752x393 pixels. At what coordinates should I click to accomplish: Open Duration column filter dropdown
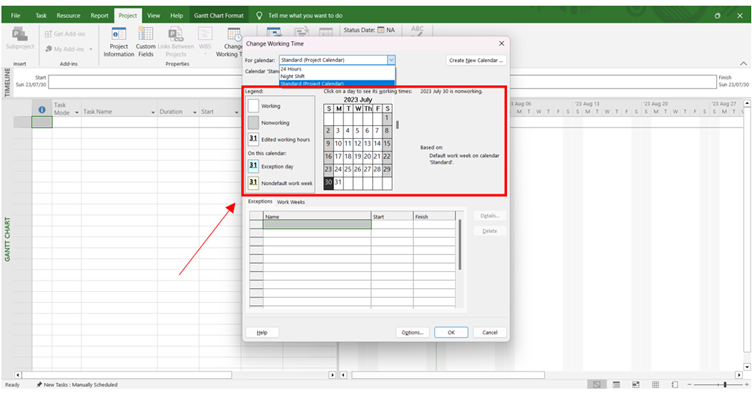pyautogui.click(x=194, y=112)
